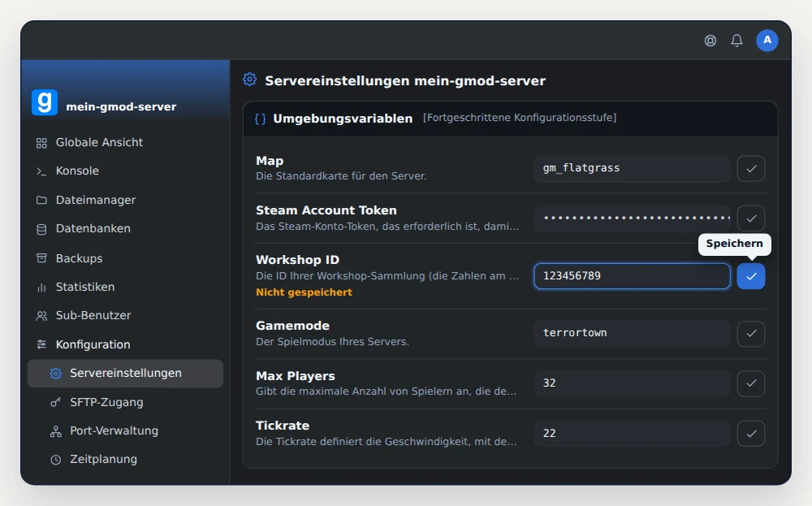Click the mein-gmod-server name in sidebar

click(x=121, y=106)
